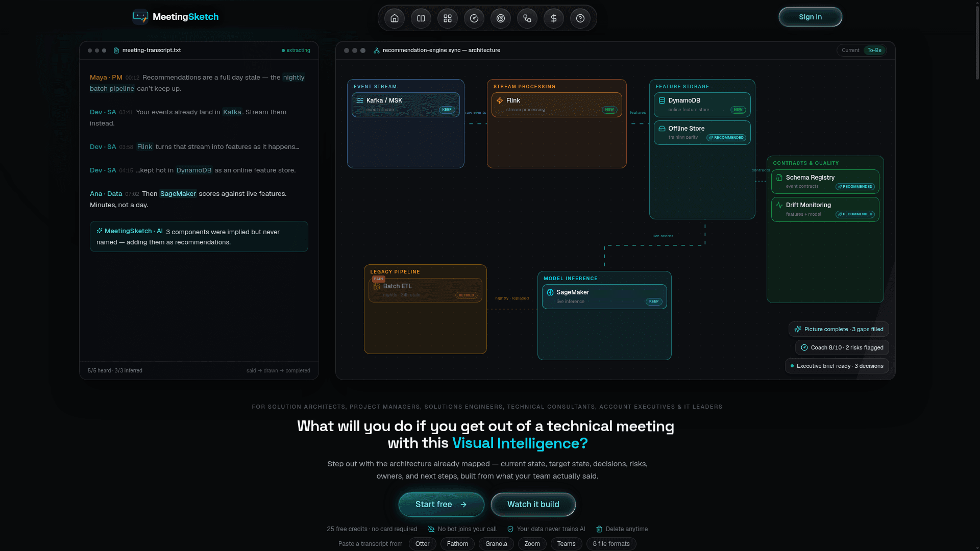Click highlighted 'SageMaker' term in transcript
The height and width of the screenshot is (551, 980).
(178, 194)
